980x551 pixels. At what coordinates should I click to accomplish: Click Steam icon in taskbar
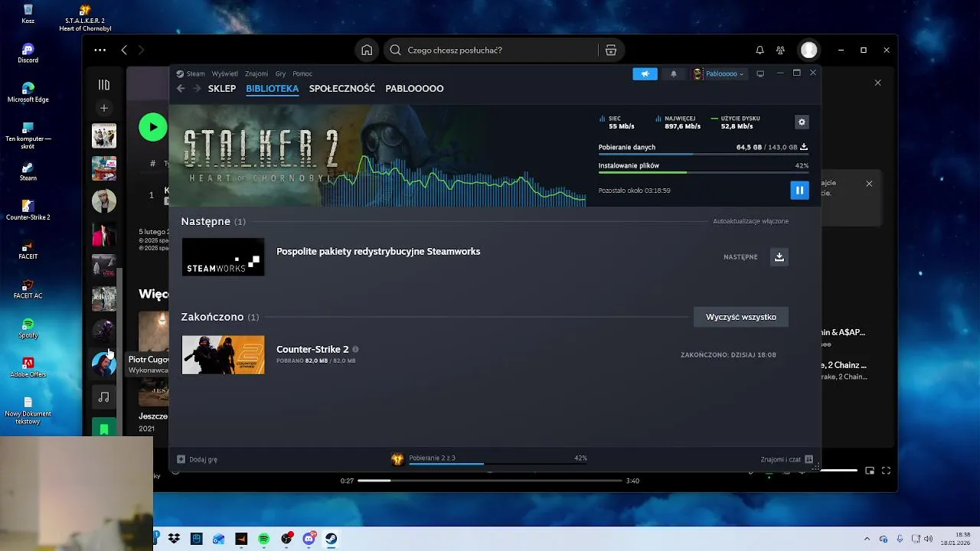[331, 539]
